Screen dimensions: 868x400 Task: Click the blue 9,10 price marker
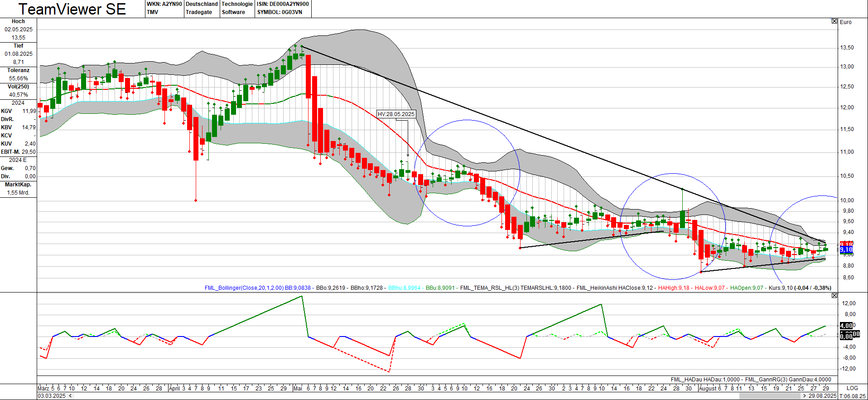tap(846, 249)
